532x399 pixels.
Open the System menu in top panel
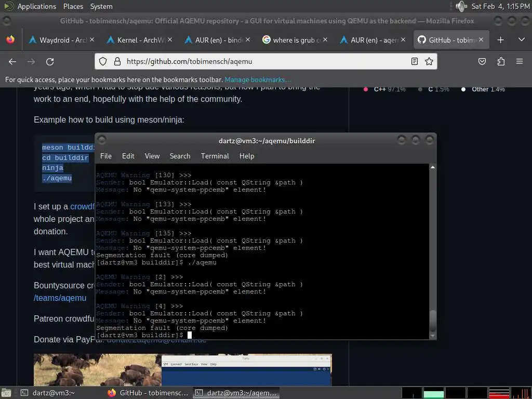click(x=101, y=6)
